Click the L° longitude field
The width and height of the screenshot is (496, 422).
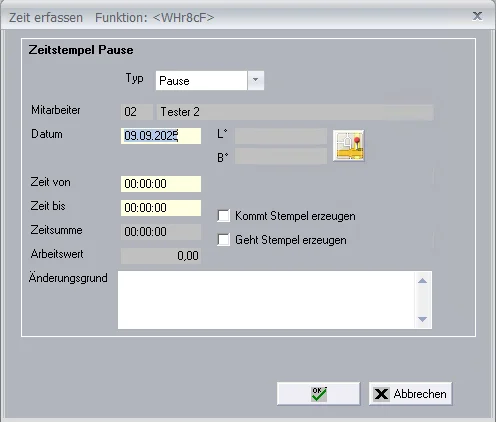281,136
